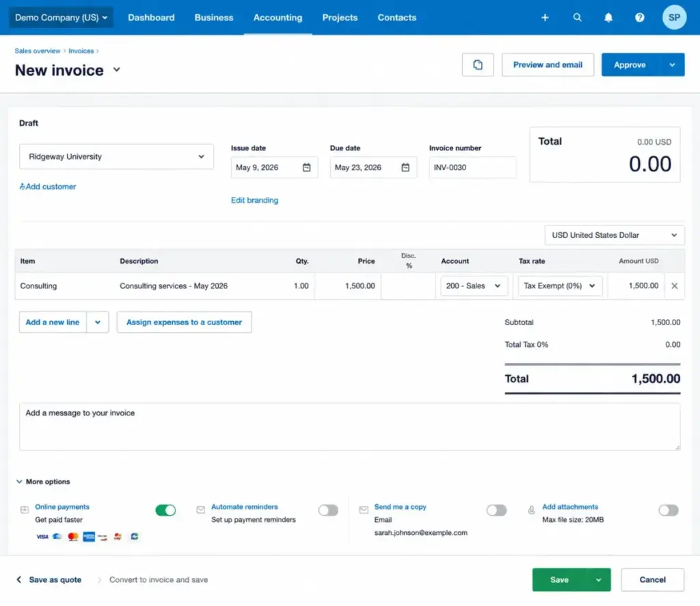Click the copy invoice icon button

click(x=477, y=65)
